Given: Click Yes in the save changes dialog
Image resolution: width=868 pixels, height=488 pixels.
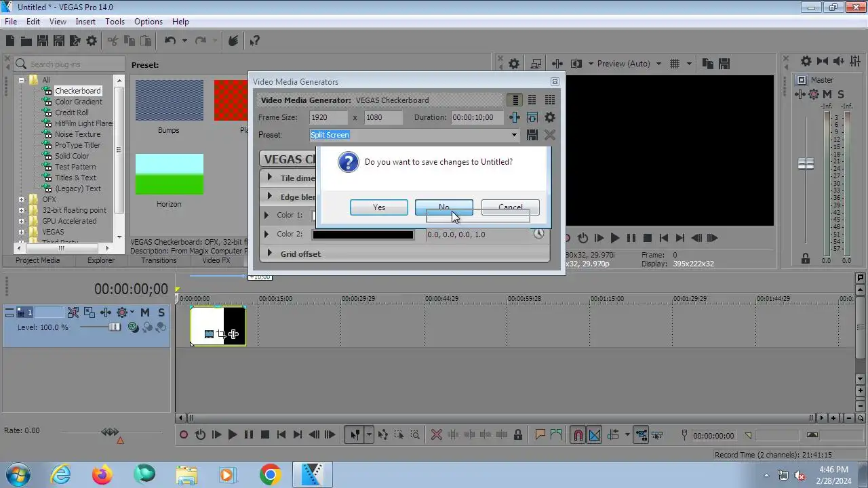Looking at the screenshot, I should (x=379, y=207).
